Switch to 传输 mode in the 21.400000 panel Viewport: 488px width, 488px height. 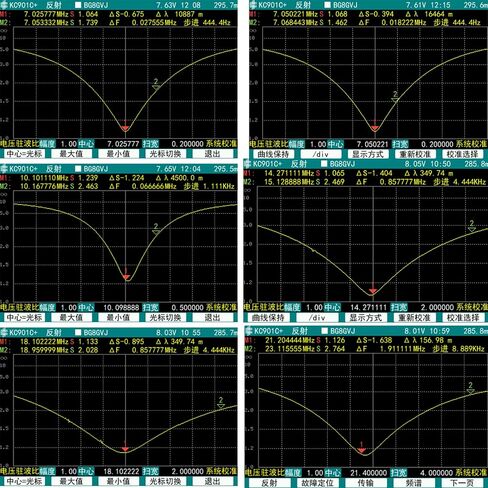366,483
